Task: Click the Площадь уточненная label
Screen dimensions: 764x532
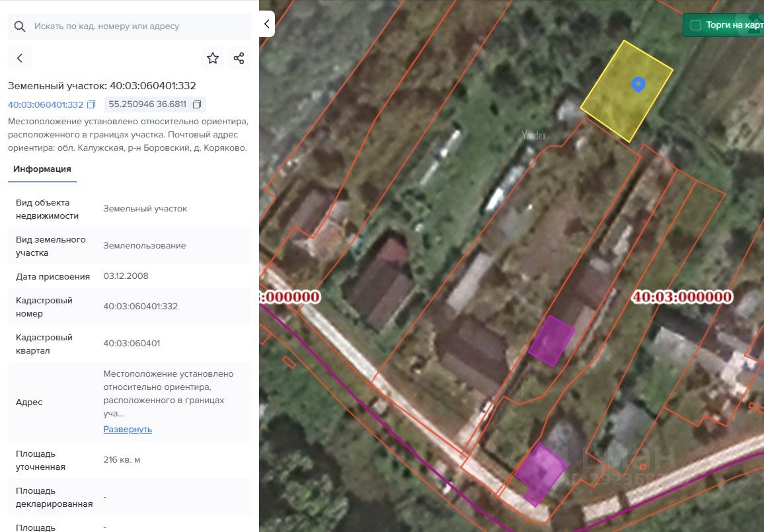Action: click(x=40, y=461)
